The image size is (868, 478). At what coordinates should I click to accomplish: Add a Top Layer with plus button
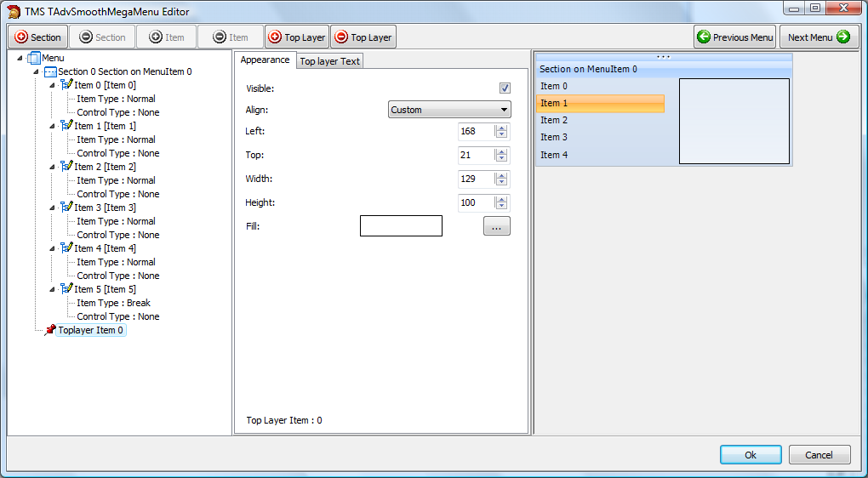click(x=297, y=37)
